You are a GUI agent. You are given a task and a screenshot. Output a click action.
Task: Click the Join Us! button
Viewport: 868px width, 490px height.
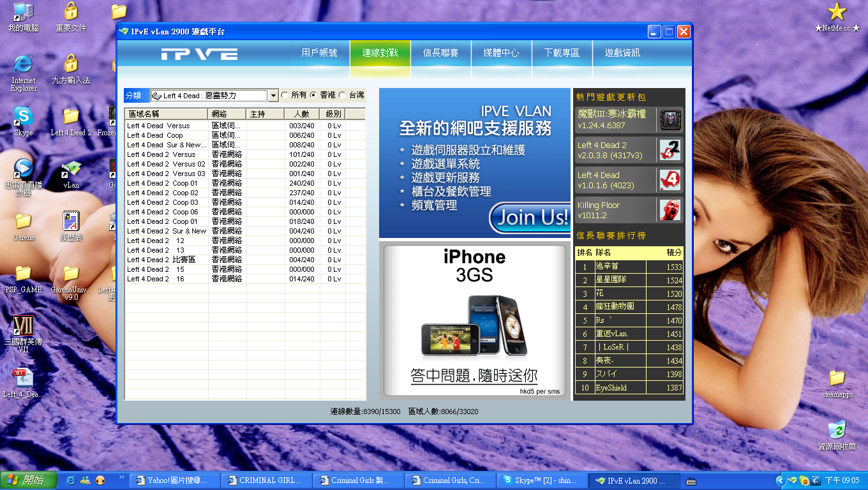coord(530,218)
